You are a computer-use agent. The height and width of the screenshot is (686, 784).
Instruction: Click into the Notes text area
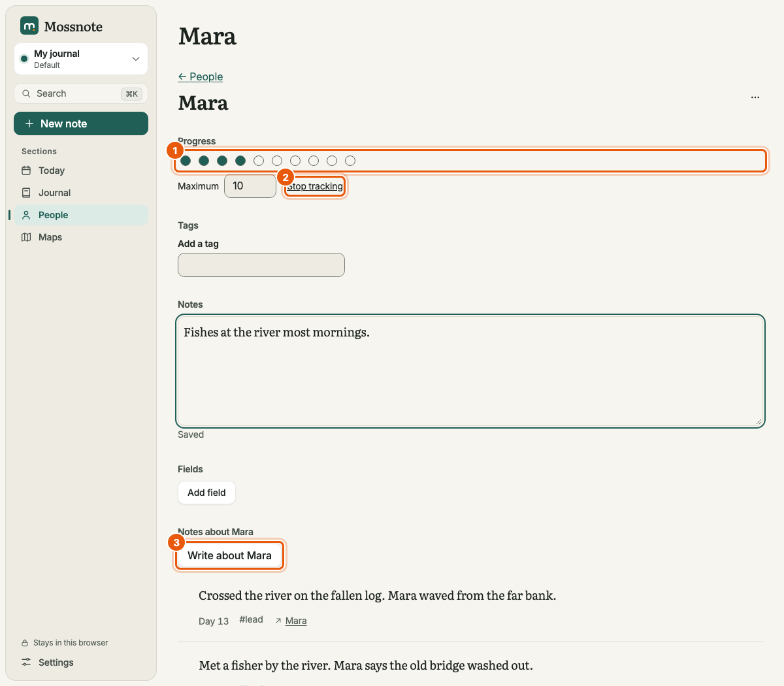(470, 371)
